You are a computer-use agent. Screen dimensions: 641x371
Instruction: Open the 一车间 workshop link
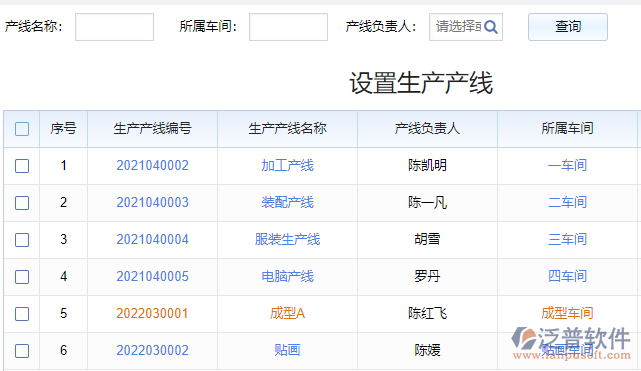pyautogui.click(x=567, y=165)
